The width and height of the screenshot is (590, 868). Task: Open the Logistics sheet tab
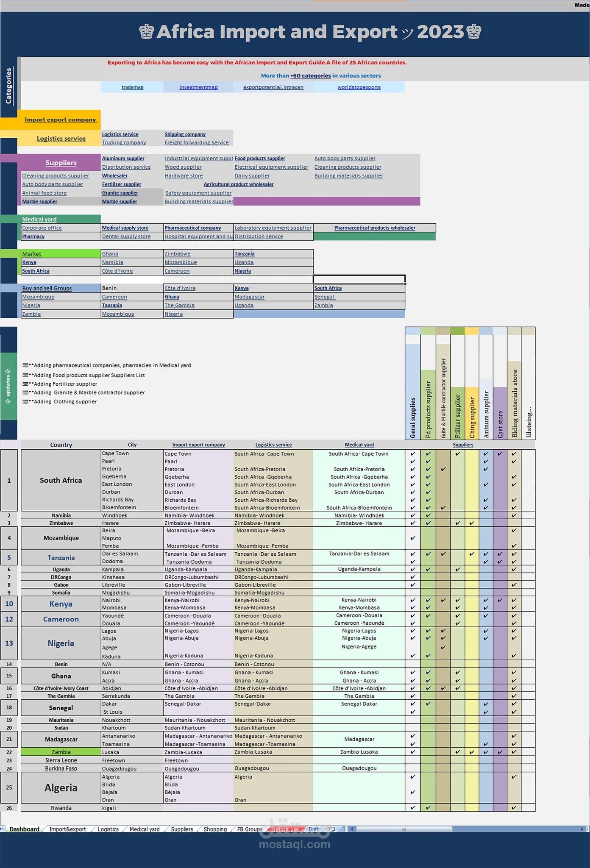click(108, 829)
